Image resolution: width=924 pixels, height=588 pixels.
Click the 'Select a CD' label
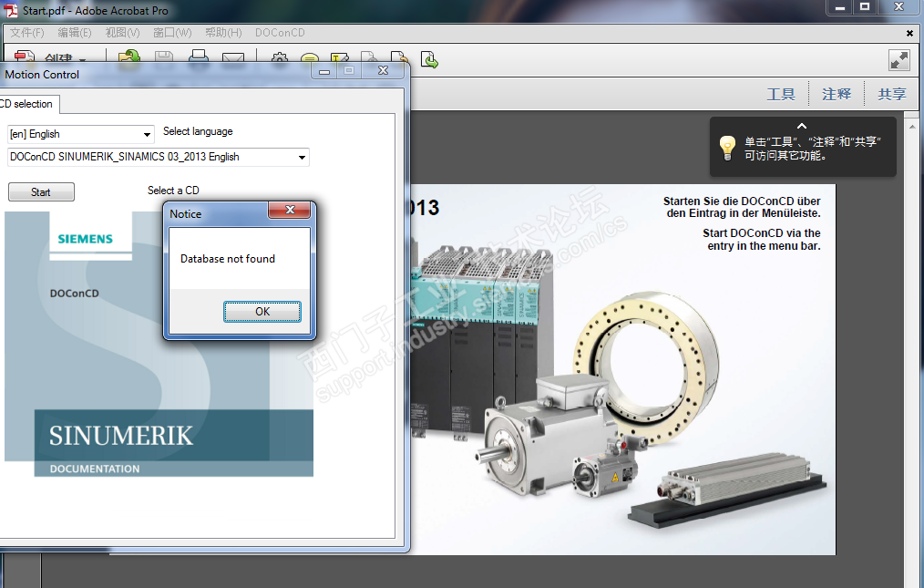coord(173,191)
